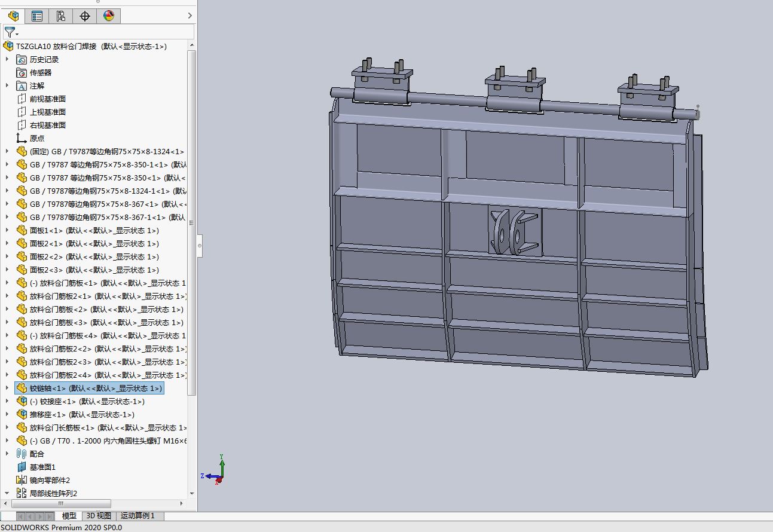Expand the panel tabs overflow chevron
The height and width of the screenshot is (532, 773).
(190, 16)
